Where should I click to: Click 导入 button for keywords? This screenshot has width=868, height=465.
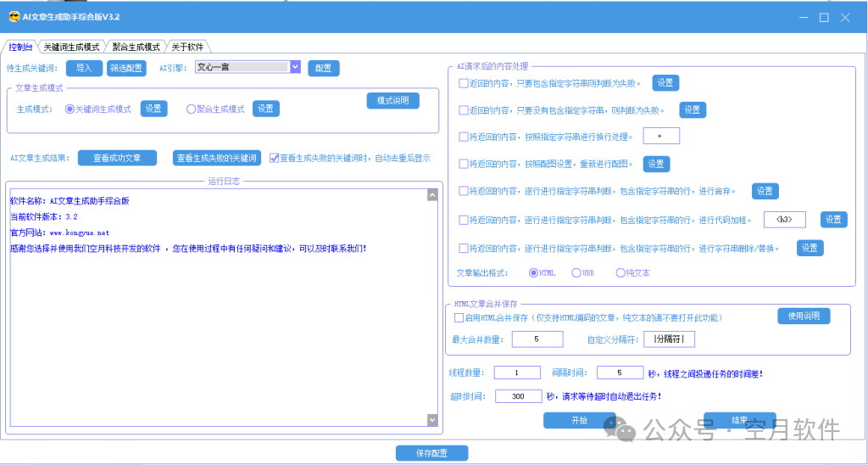point(84,68)
